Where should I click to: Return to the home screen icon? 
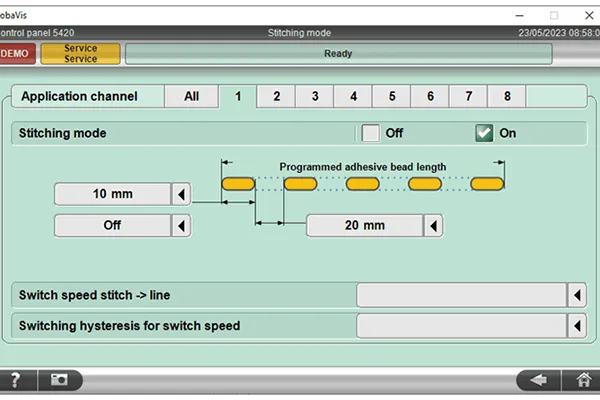coord(582,380)
